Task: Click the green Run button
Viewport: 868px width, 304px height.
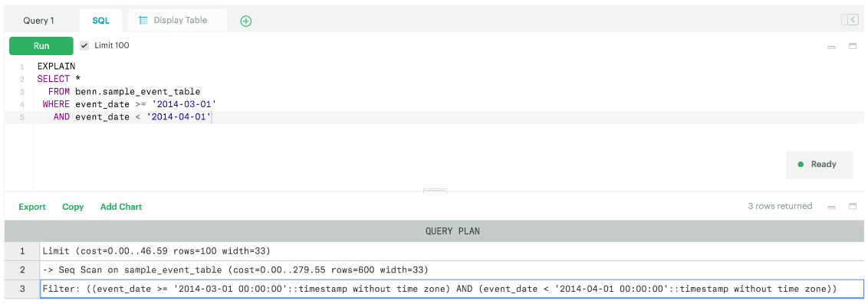Action: (41, 46)
